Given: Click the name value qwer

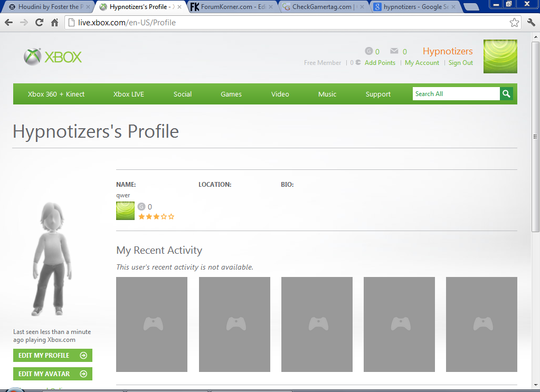Looking at the screenshot, I should pyautogui.click(x=123, y=196).
